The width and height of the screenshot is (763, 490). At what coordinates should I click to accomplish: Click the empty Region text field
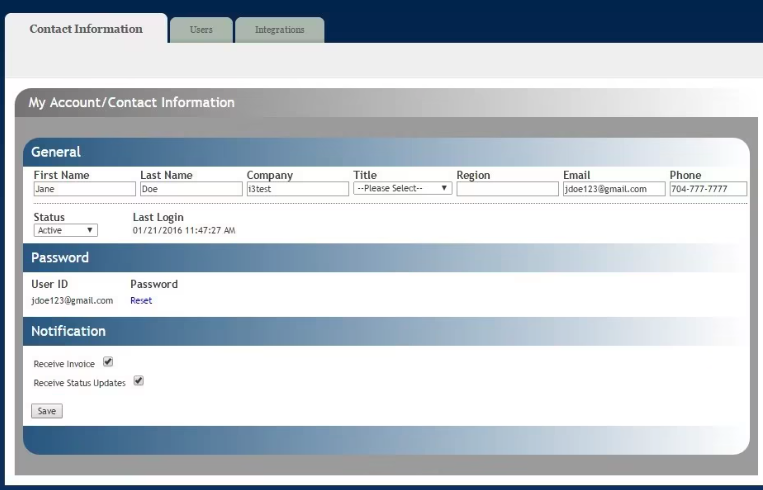point(507,188)
